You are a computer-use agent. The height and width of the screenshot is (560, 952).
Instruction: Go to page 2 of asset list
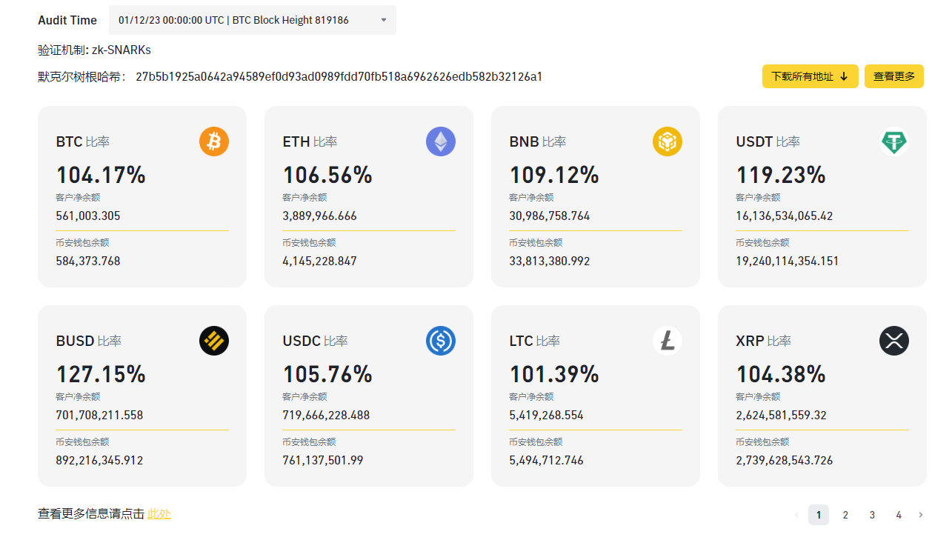tap(845, 515)
